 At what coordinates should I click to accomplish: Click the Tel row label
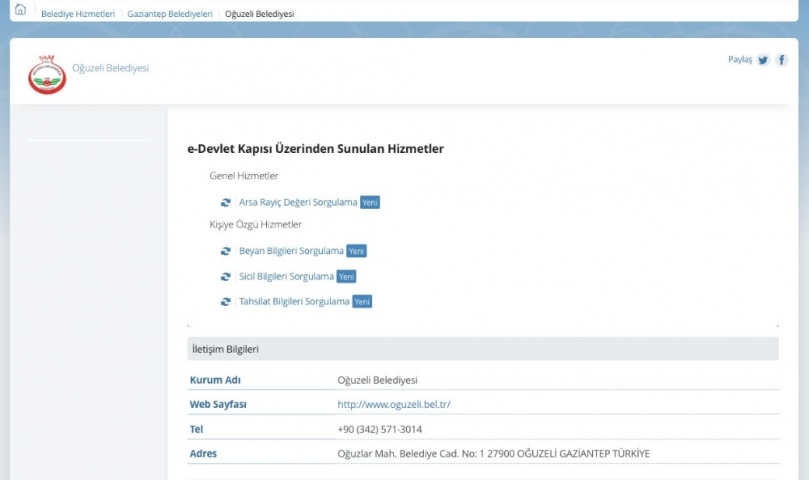[x=196, y=429]
